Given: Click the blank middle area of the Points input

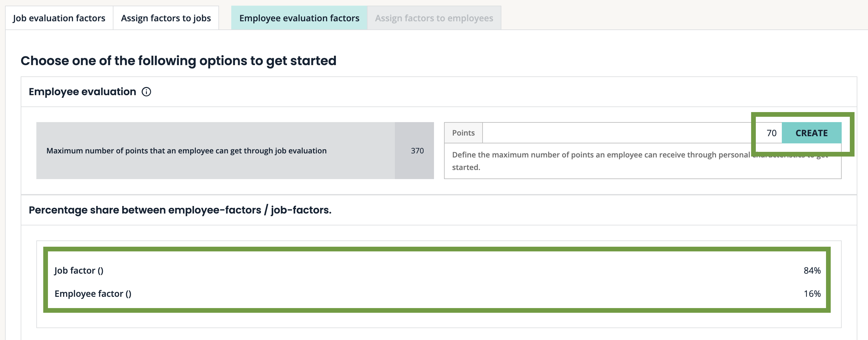Looking at the screenshot, I should coord(617,133).
